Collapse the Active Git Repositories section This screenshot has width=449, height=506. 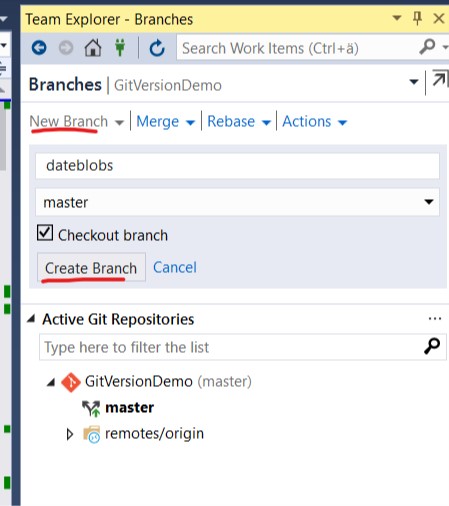tap(31, 319)
